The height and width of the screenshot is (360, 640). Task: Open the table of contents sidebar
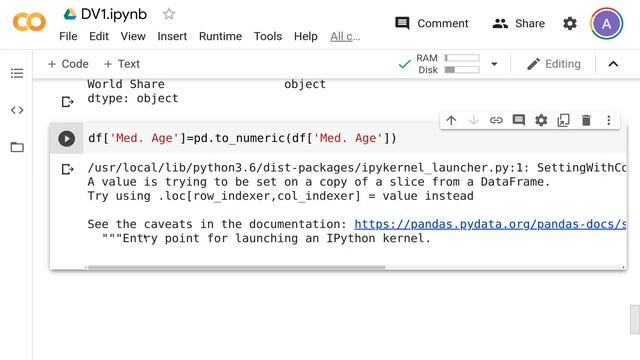17,73
